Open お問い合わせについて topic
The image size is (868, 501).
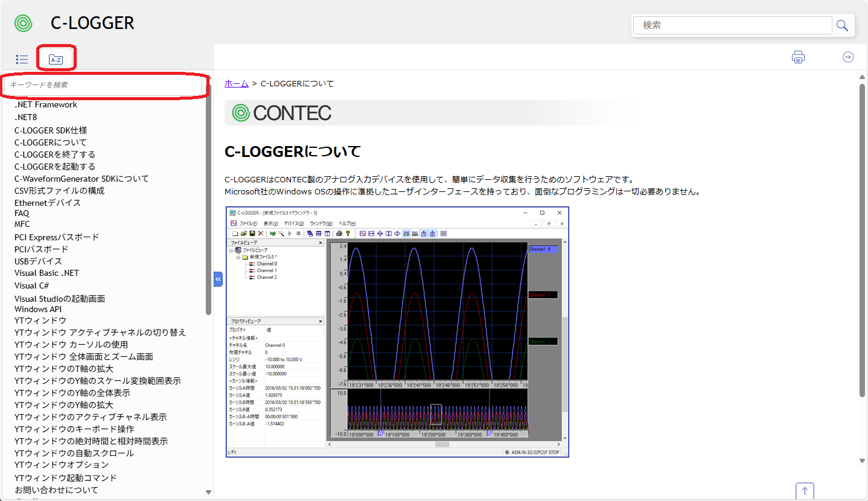coord(56,490)
